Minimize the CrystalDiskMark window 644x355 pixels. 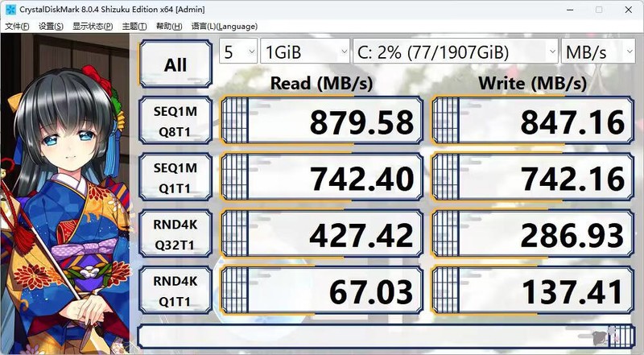(570, 10)
